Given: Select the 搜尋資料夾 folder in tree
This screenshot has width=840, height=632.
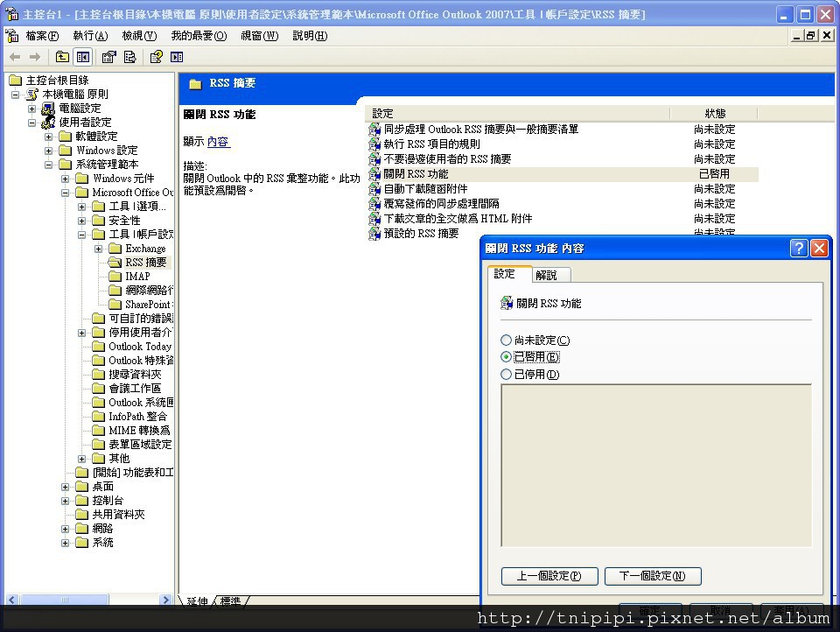Looking at the screenshot, I should [126, 374].
